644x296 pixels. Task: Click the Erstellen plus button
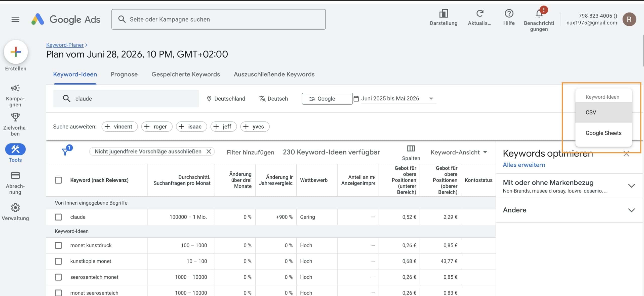pyautogui.click(x=16, y=52)
